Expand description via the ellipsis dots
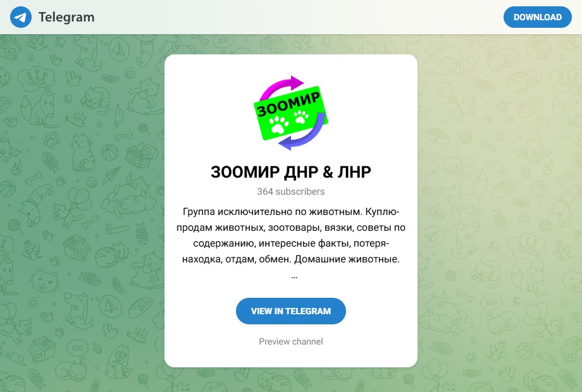Image resolution: width=582 pixels, height=392 pixels. 294,277
